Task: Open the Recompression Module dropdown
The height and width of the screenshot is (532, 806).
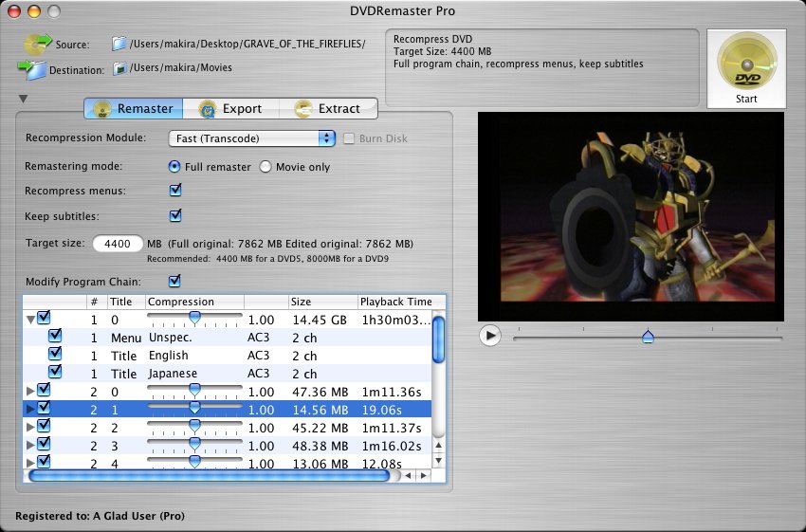Action: pos(252,138)
